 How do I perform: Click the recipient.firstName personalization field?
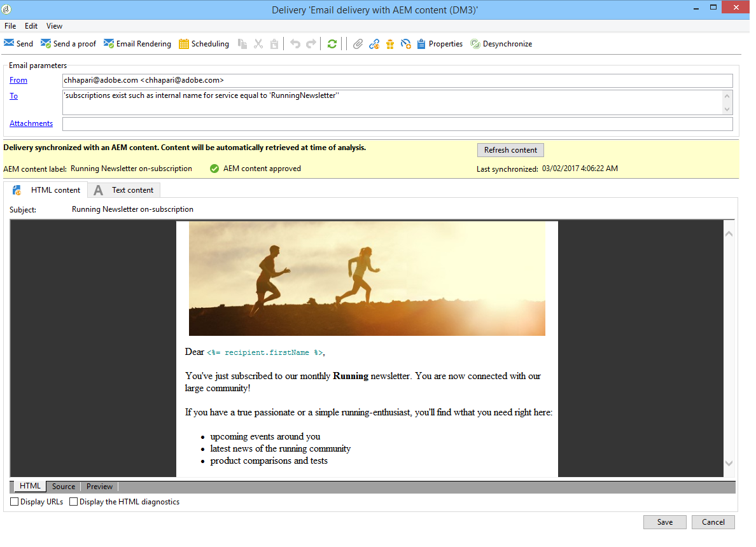tap(265, 353)
